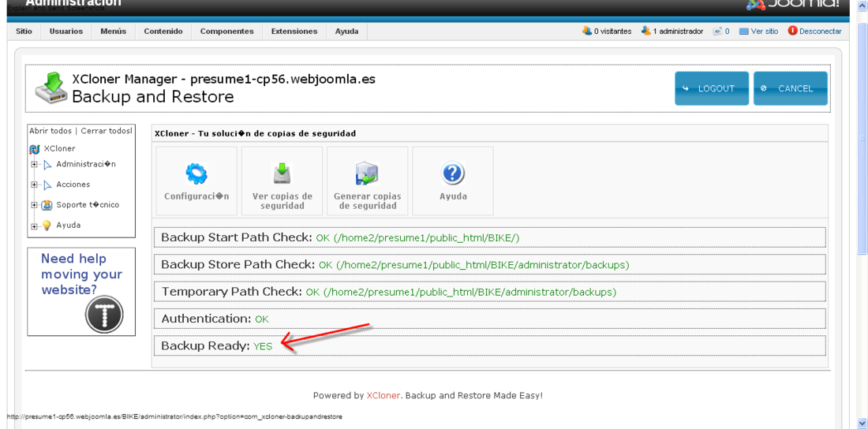Click the visitantes user icon
The height and width of the screenshot is (429, 868).
pos(587,31)
